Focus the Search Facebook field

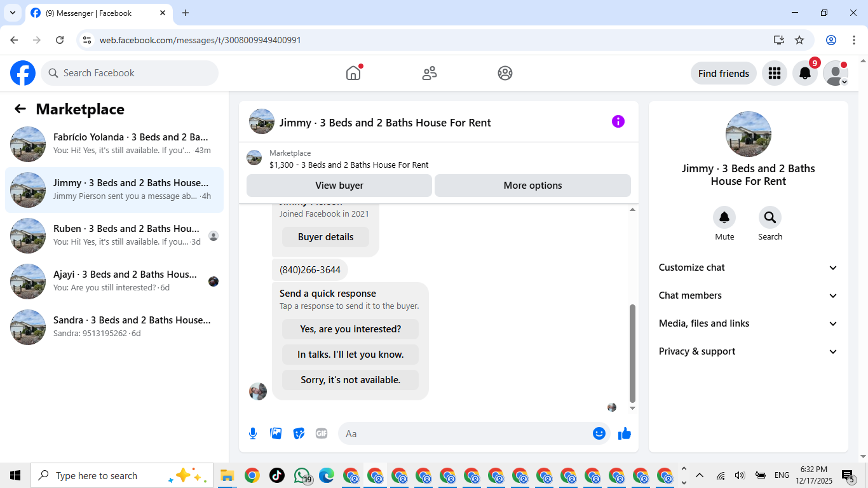click(130, 73)
